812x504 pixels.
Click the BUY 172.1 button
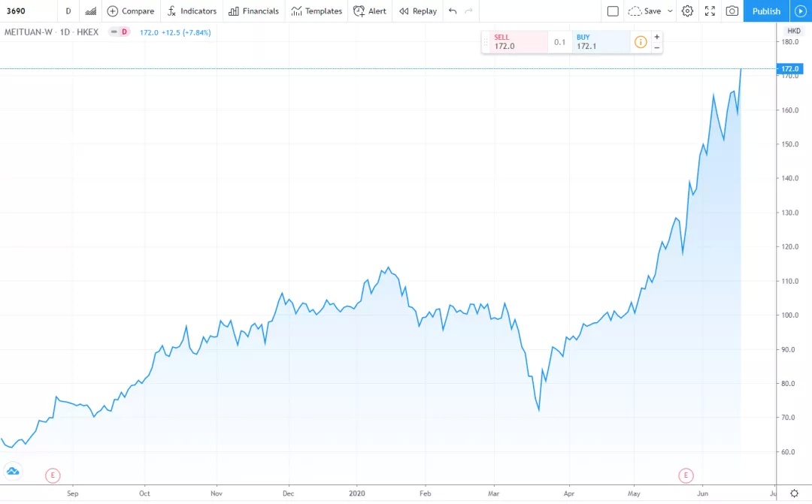(x=601, y=41)
